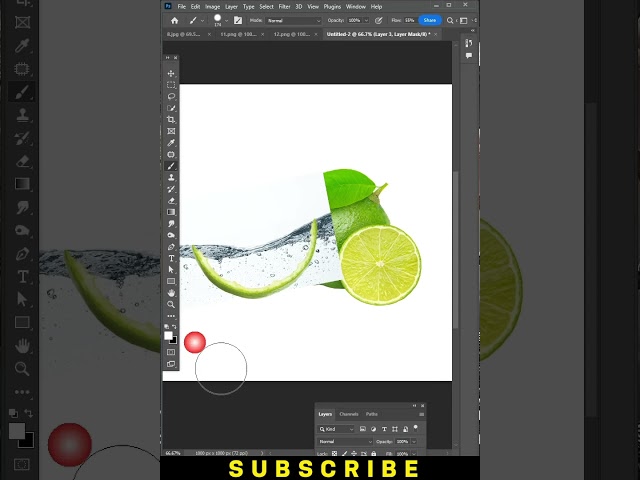Toggle filter for pixel layers
Screen dimensions: 640x480
click(x=362, y=429)
